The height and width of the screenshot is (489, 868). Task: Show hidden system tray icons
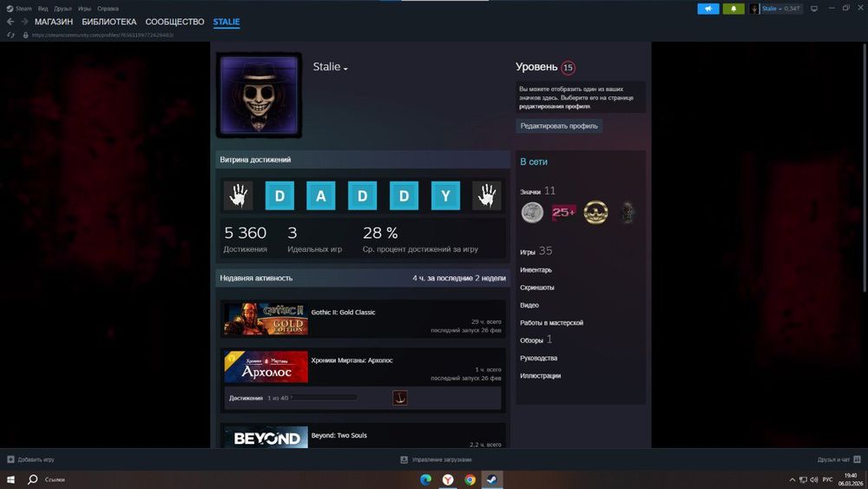click(x=792, y=479)
